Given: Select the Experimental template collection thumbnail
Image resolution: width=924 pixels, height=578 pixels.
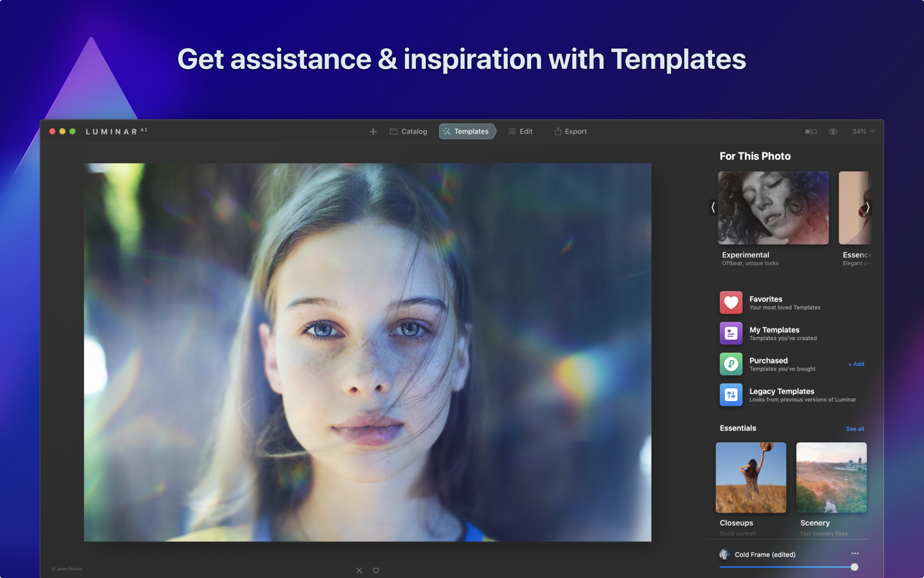Looking at the screenshot, I should tap(773, 208).
